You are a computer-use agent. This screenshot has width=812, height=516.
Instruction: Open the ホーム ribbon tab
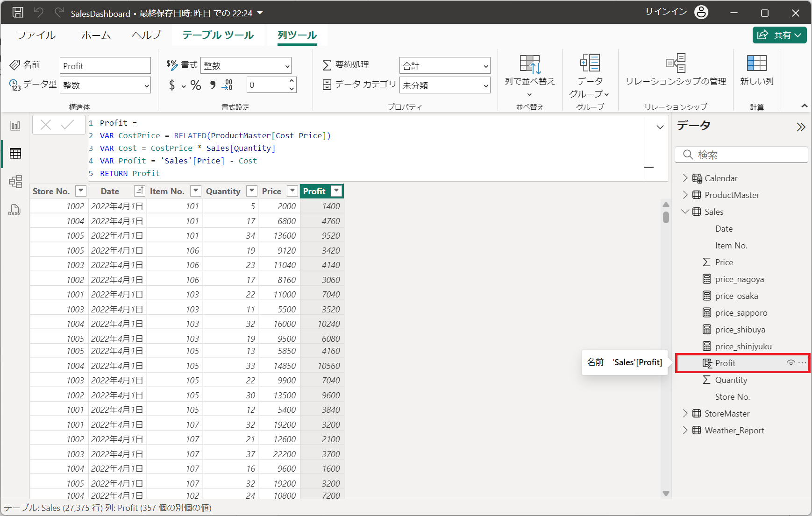point(96,35)
